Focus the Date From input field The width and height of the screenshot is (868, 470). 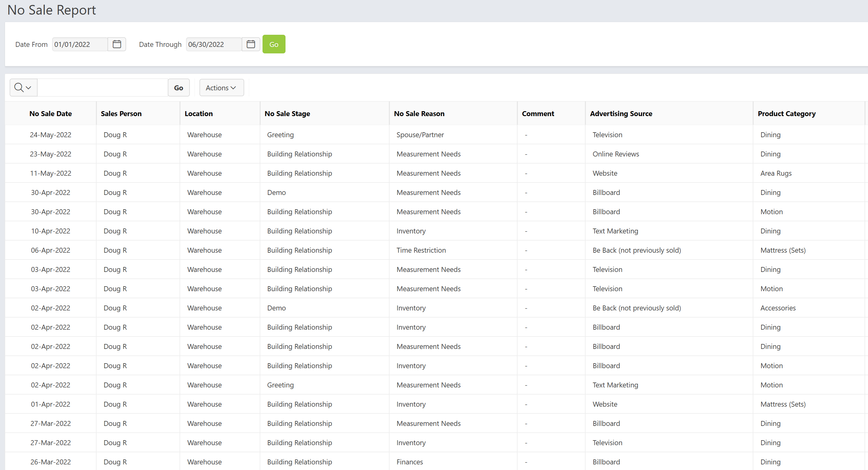click(x=80, y=44)
